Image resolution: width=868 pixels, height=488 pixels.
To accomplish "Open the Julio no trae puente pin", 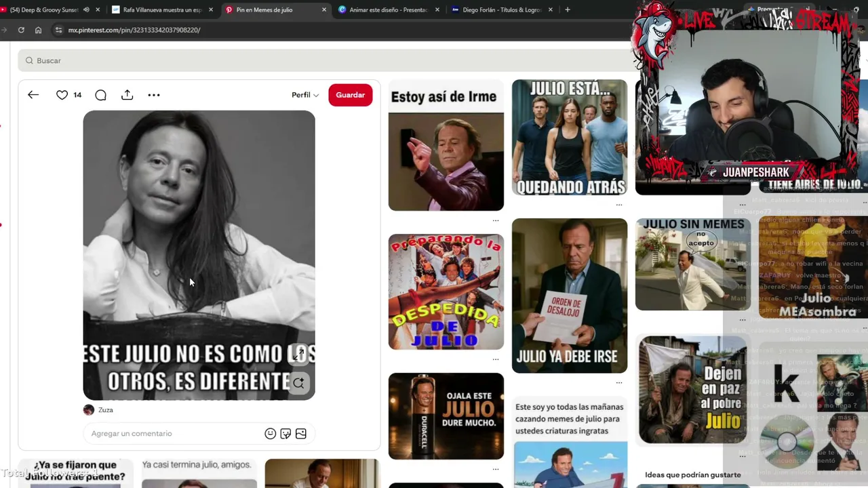I will coord(75,473).
